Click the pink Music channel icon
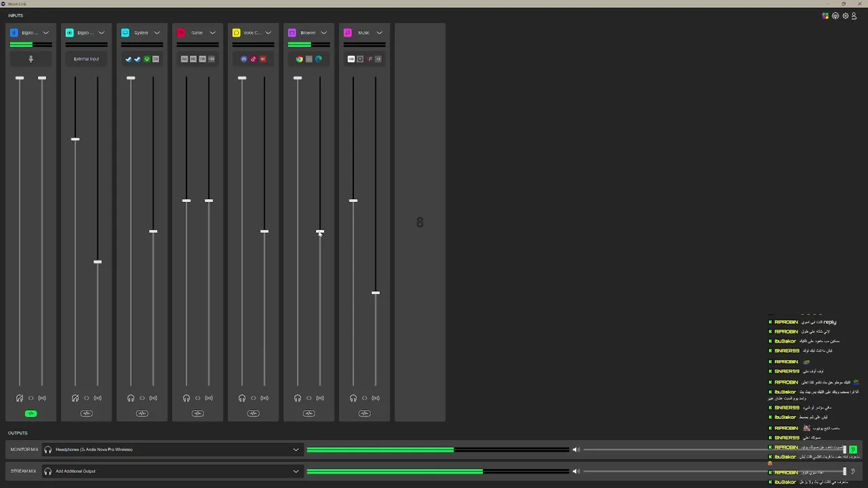This screenshot has width=868, height=488. 347,33
